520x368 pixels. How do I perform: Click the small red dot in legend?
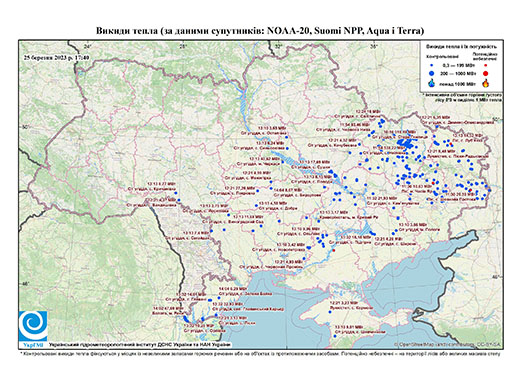point(486,65)
